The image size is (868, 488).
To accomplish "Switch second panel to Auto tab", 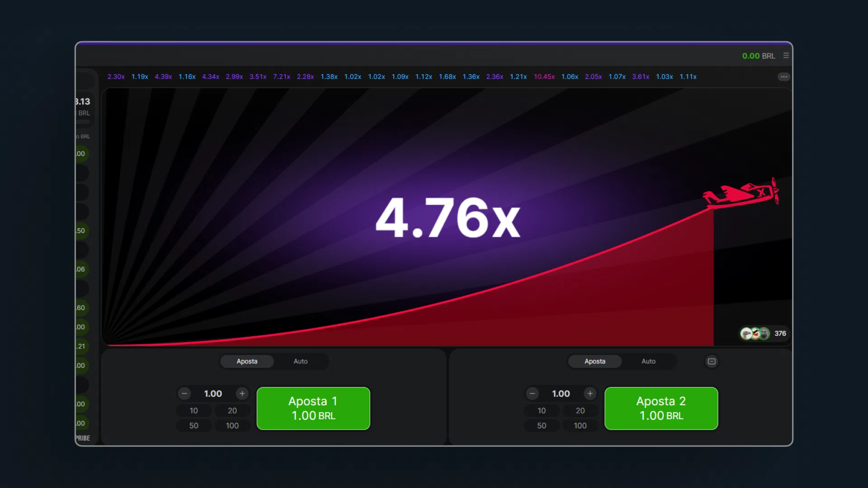I will tap(648, 361).
